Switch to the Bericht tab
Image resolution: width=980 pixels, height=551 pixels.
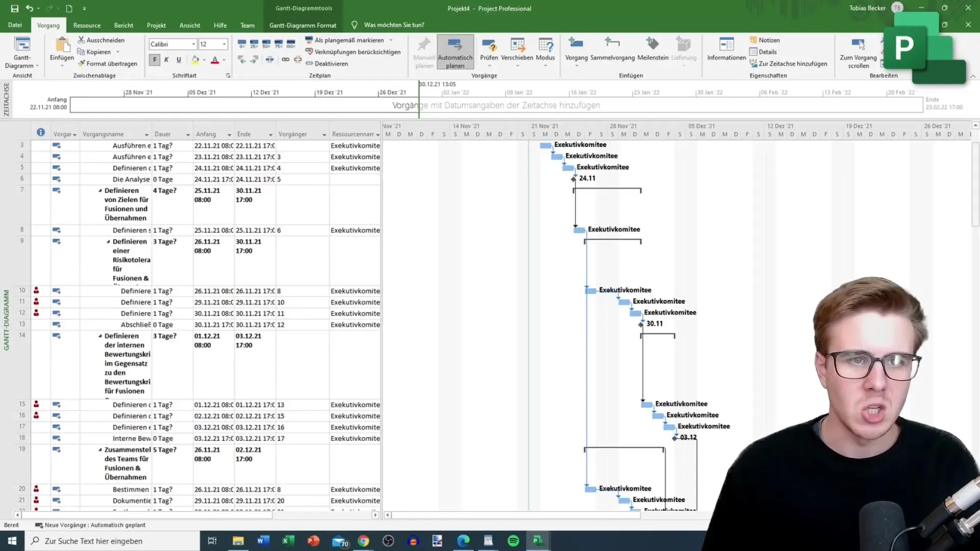[124, 25]
